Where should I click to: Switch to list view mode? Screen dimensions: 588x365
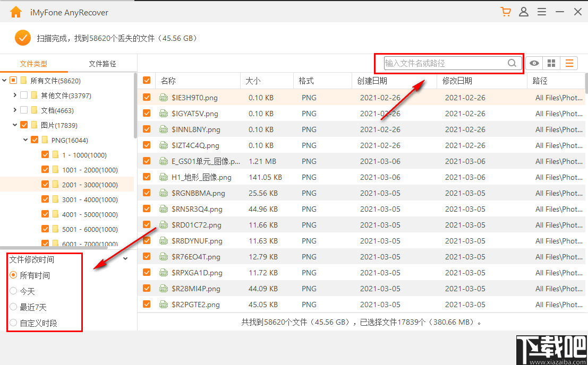[x=569, y=63]
